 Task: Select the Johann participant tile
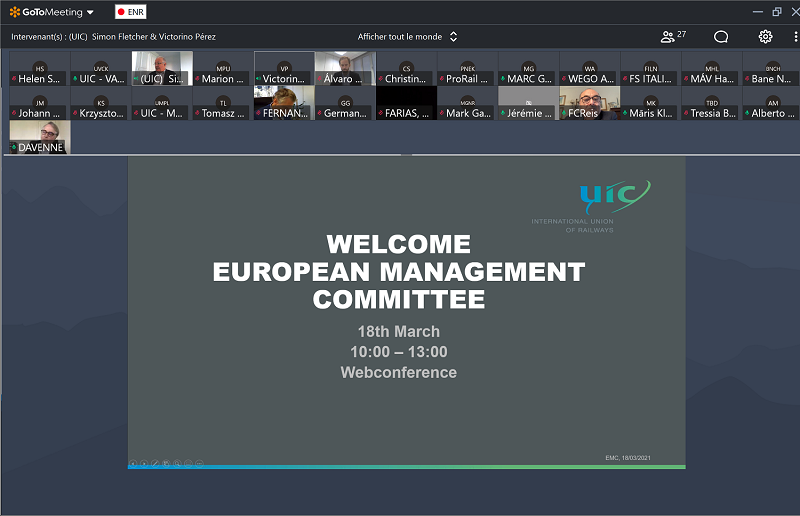click(x=40, y=103)
